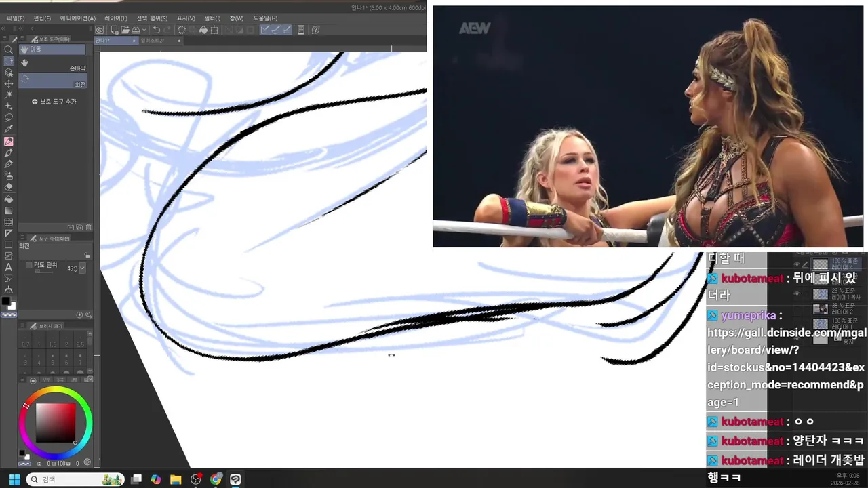Select the Lasso selection tool

pyautogui.click(x=9, y=118)
